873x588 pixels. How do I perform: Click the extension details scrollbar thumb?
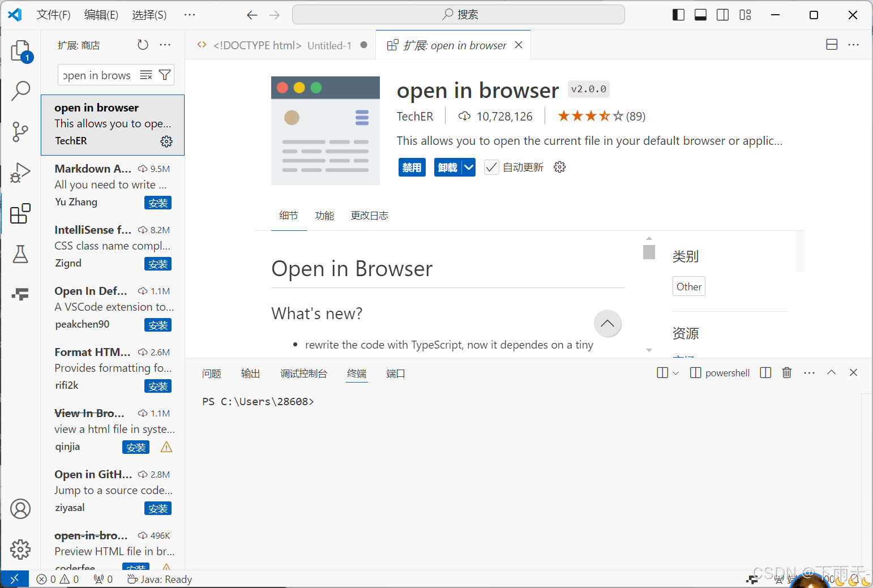pos(649,252)
